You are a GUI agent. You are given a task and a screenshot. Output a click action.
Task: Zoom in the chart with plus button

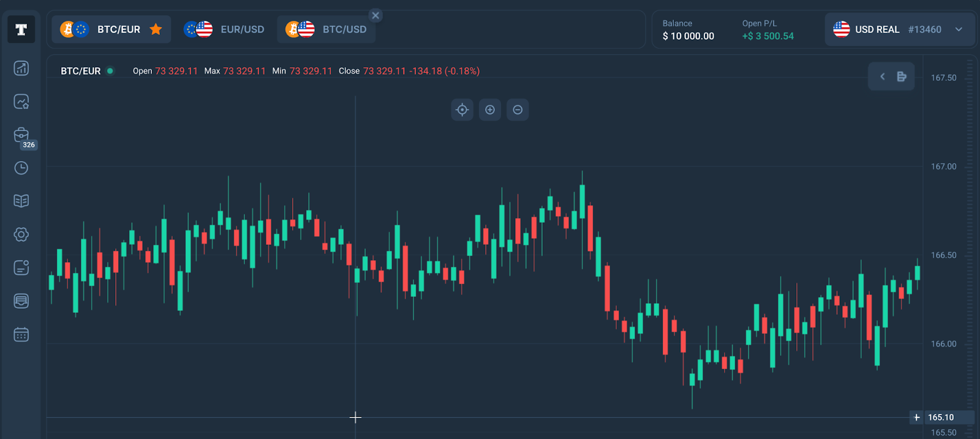pyautogui.click(x=490, y=110)
